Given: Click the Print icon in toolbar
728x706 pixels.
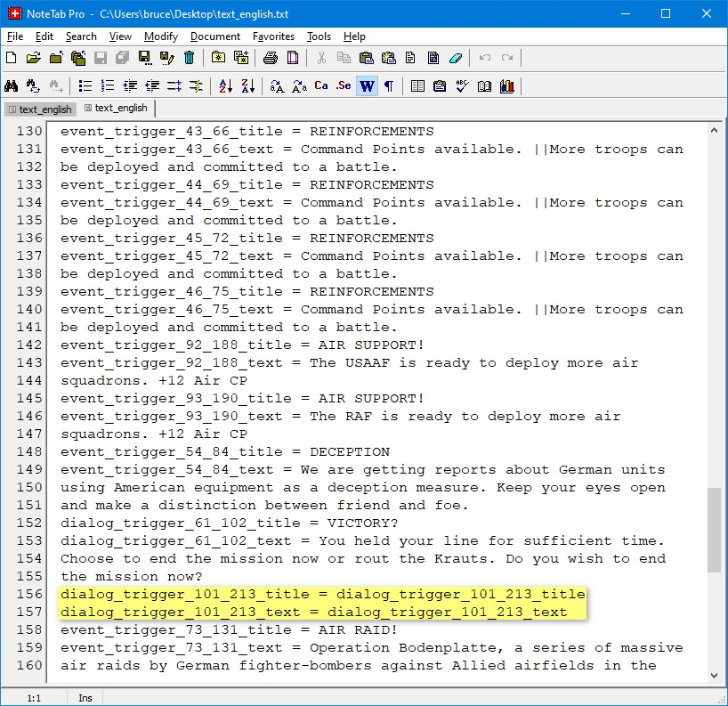Looking at the screenshot, I should tap(271, 59).
